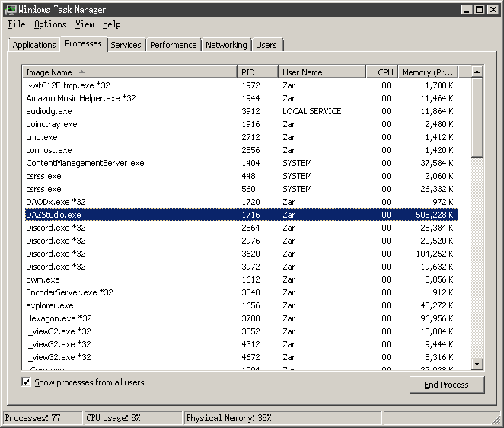Sort by Memory column header
Screen dimensions: 504x428
428,72
